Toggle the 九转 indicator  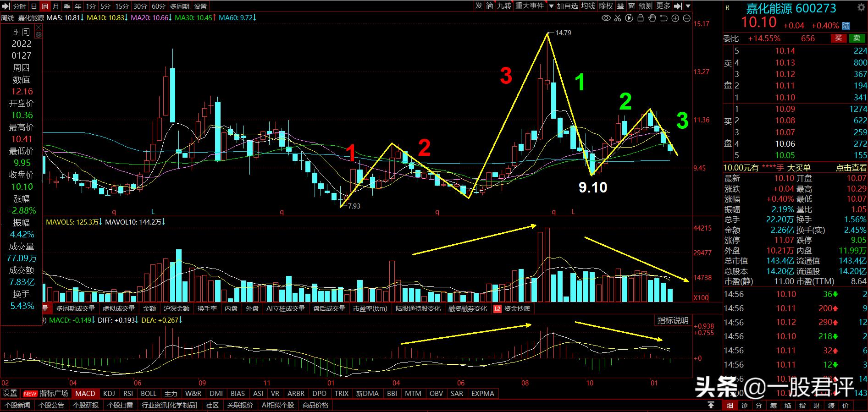tap(504, 6)
